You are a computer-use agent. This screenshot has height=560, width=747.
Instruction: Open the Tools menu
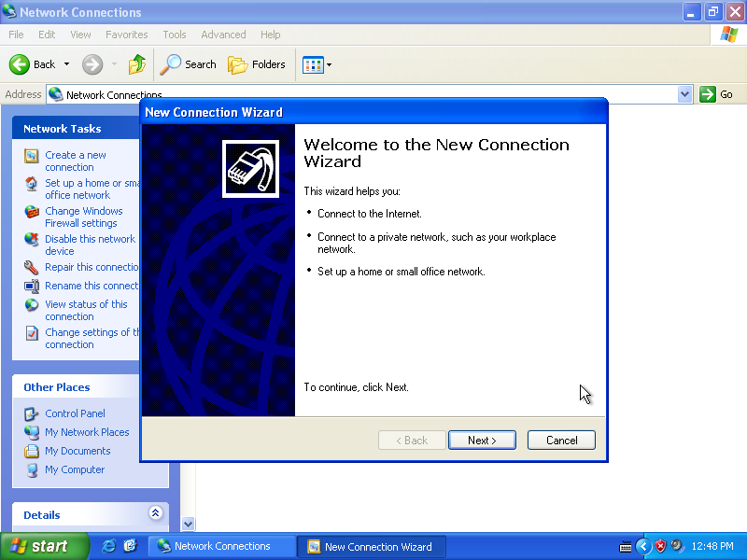175,35
